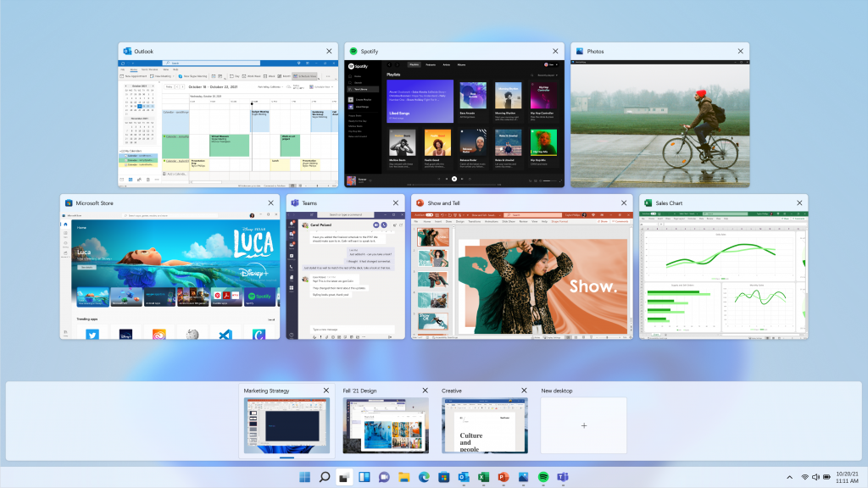This screenshot has height=488, width=868.
Task: Close the Fall '21 Design desktop
Action: [x=426, y=391]
